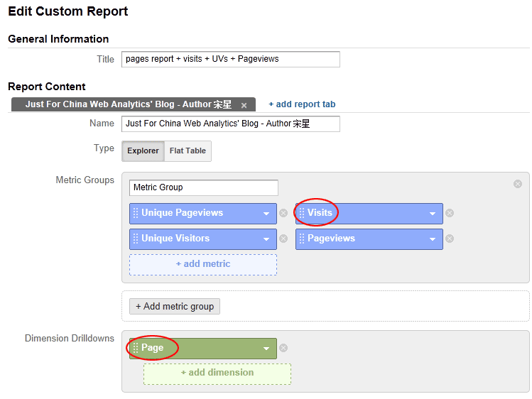Open Pageviews metric dropdown
Image resolution: width=532 pixels, height=399 pixels.
point(433,239)
